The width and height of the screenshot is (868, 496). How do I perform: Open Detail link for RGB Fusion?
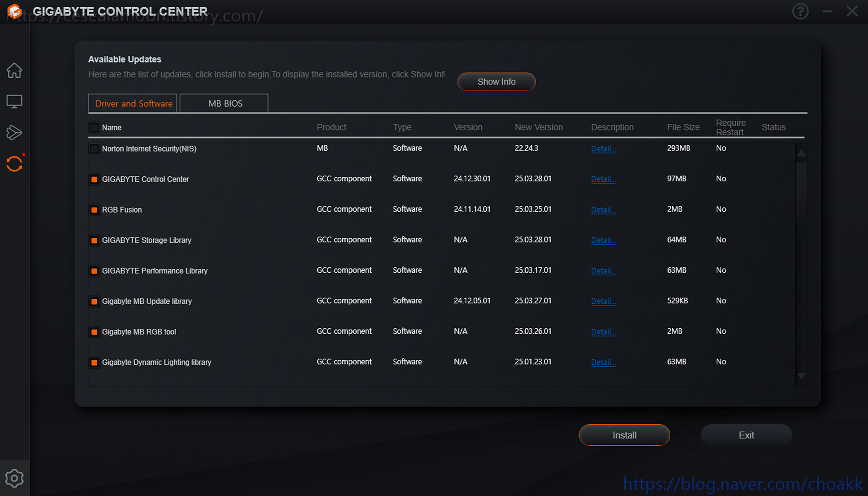coord(603,210)
